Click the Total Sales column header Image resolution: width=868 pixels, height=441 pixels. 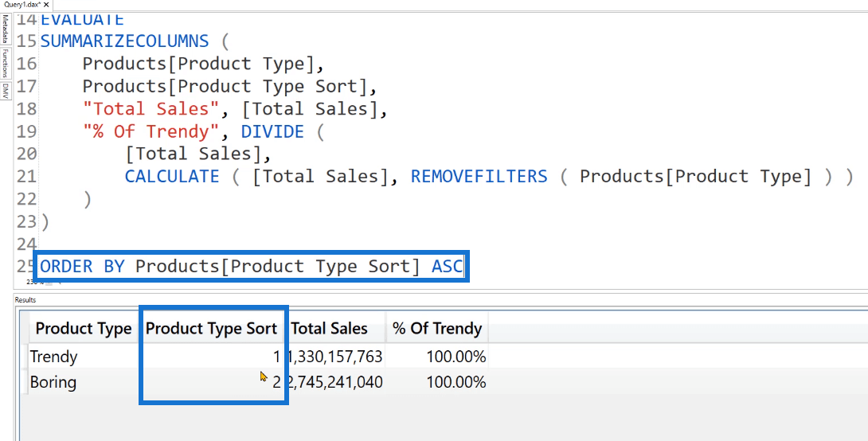click(x=335, y=329)
